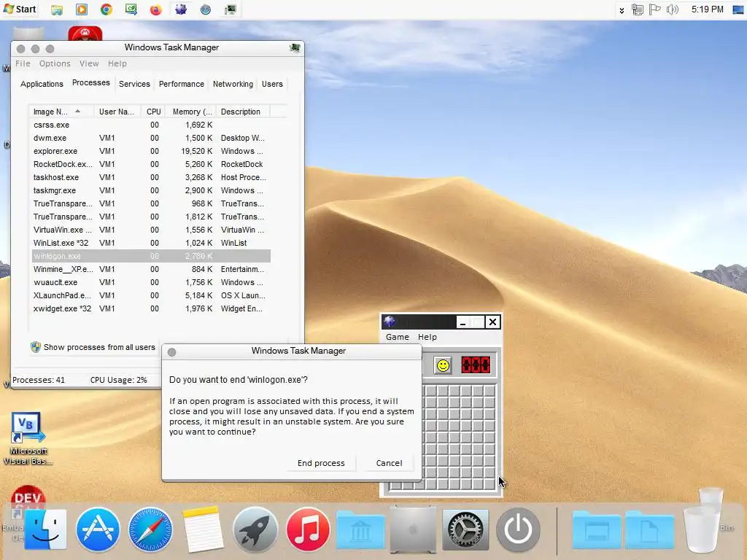Click the 5:19 PM clock
Viewport: 747px width, 560px height.
(x=707, y=9)
